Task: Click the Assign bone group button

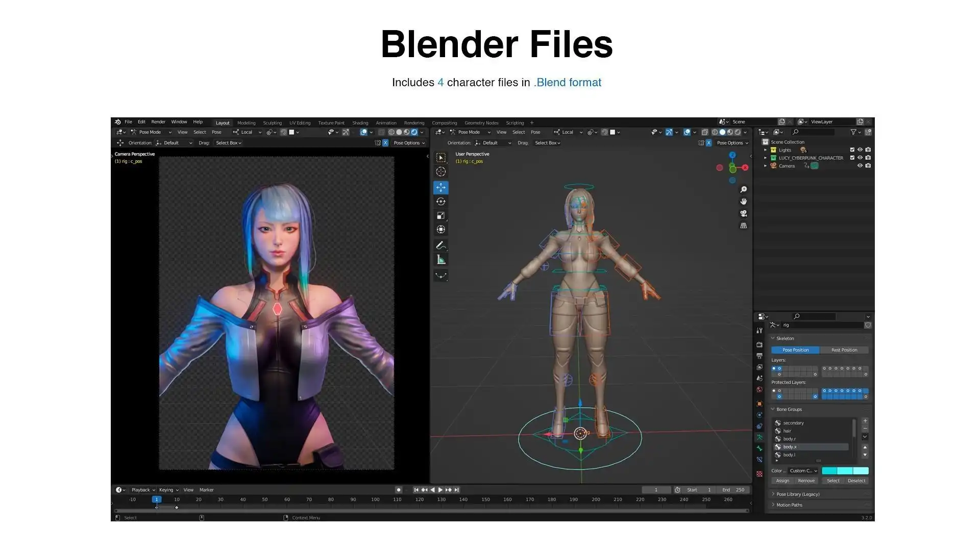Action: point(782,481)
